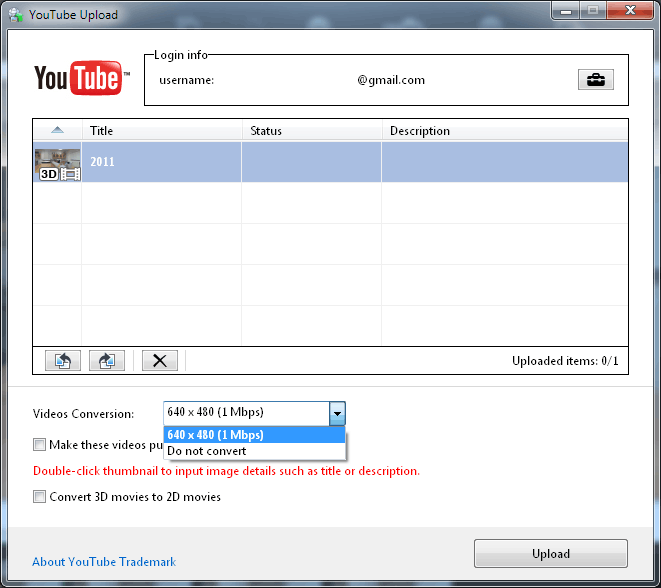Close the YouTube Upload window
Image resolution: width=661 pixels, height=588 pixels.
pyautogui.click(x=630, y=10)
